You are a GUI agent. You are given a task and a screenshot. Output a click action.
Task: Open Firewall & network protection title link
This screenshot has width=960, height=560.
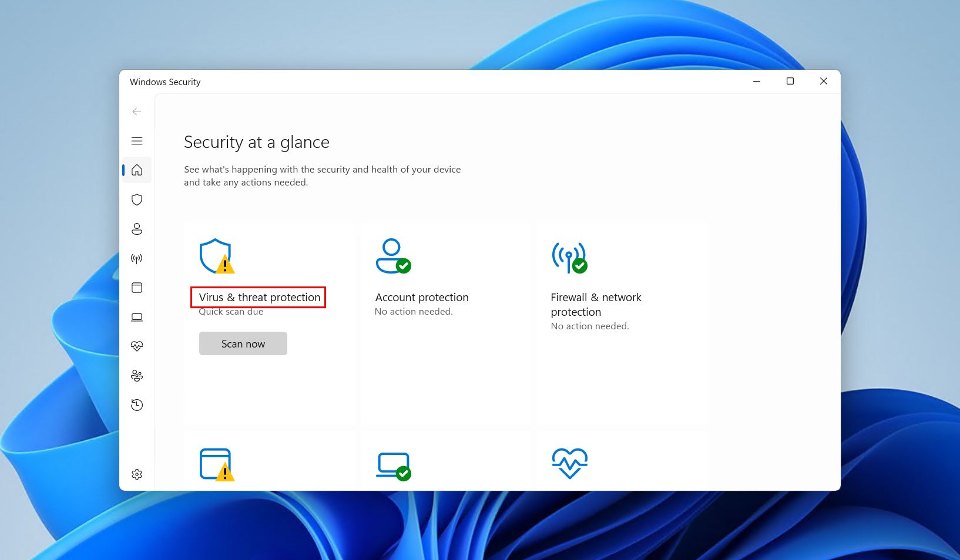(x=596, y=305)
